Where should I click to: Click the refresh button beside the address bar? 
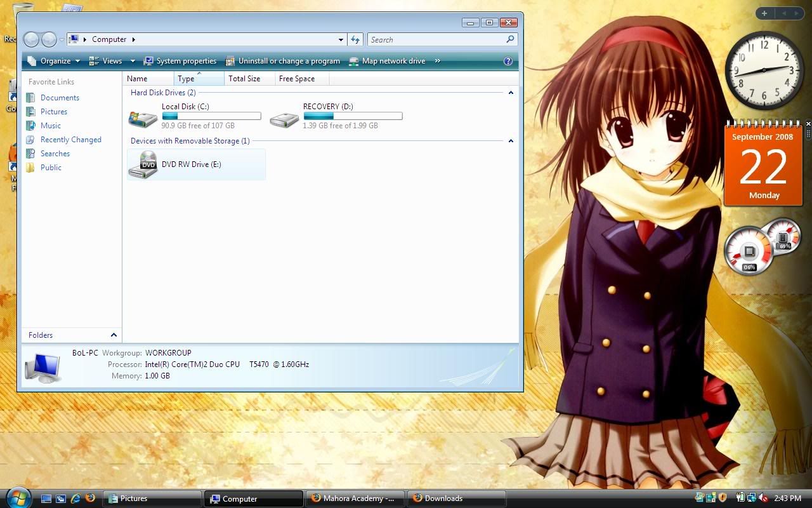tap(355, 39)
